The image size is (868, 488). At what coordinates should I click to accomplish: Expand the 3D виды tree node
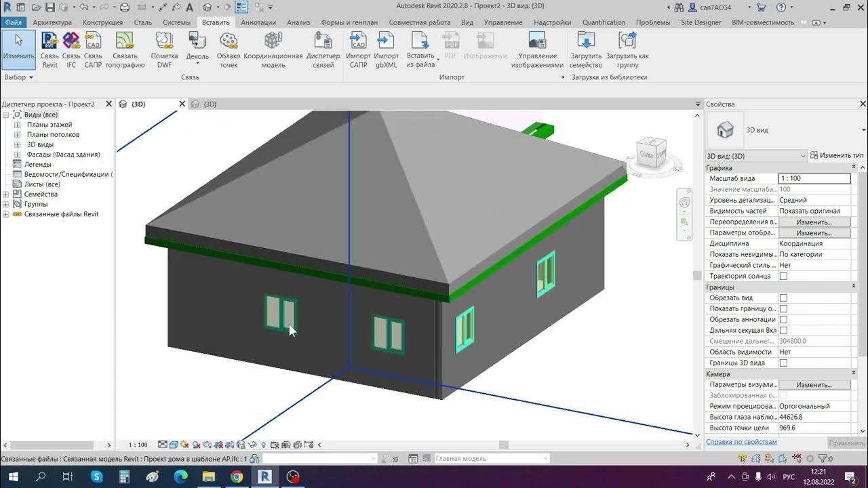[x=18, y=144]
